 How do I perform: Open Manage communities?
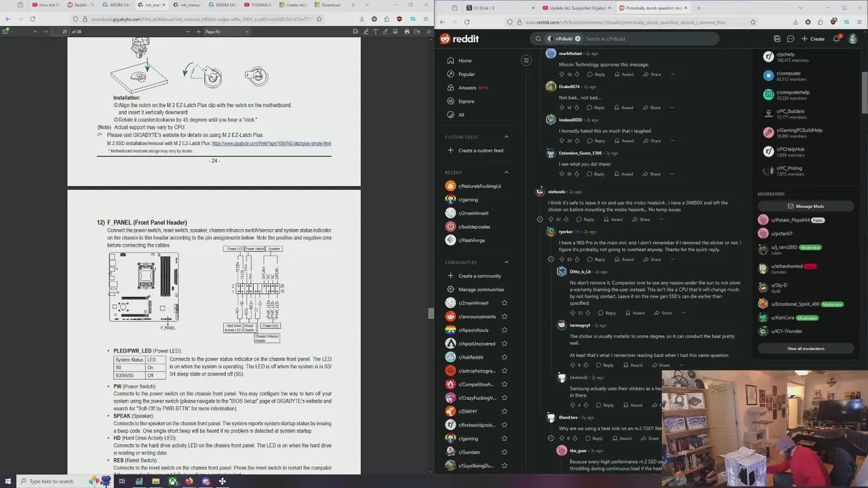(x=475, y=289)
